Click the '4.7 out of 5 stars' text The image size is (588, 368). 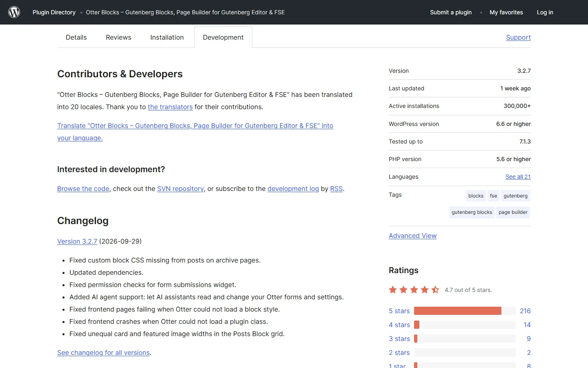point(468,290)
